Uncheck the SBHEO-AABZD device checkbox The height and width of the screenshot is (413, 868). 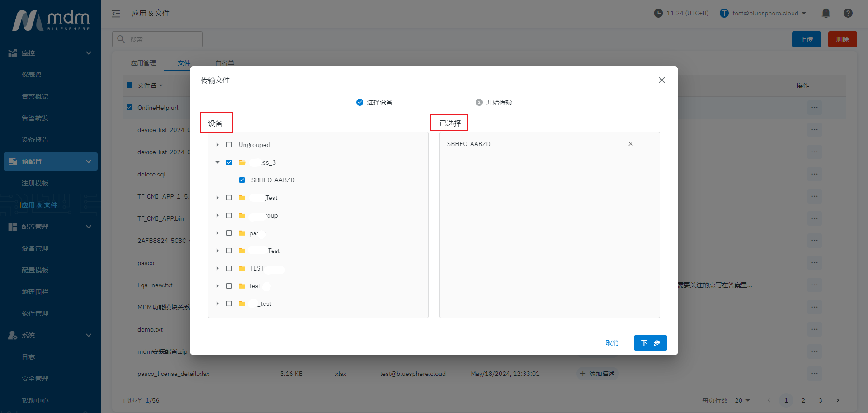242,180
